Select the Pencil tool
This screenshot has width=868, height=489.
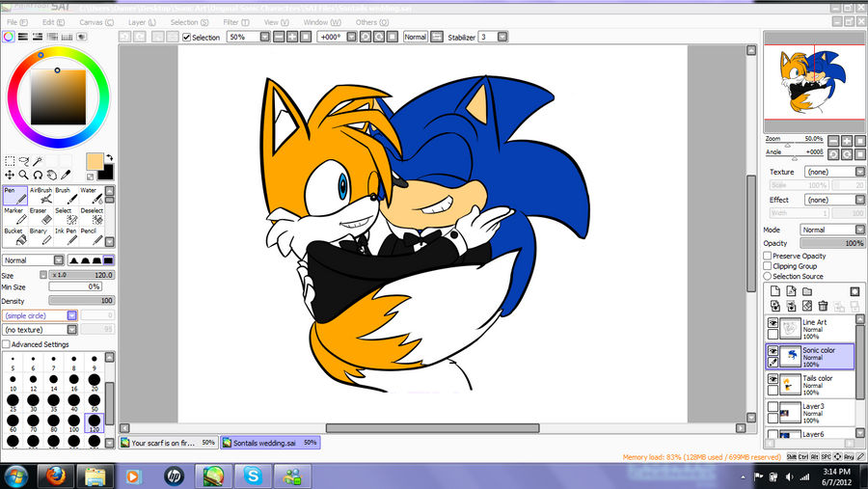click(x=92, y=236)
